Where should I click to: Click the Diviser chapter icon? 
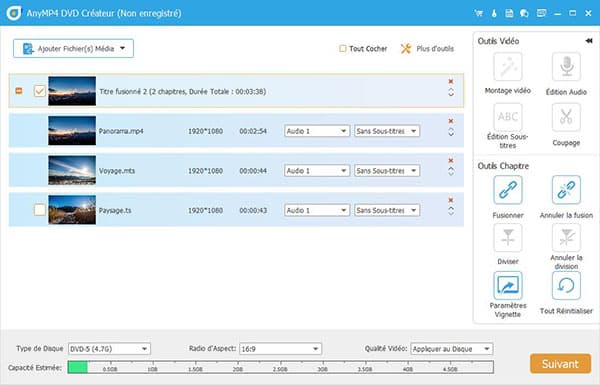point(507,238)
